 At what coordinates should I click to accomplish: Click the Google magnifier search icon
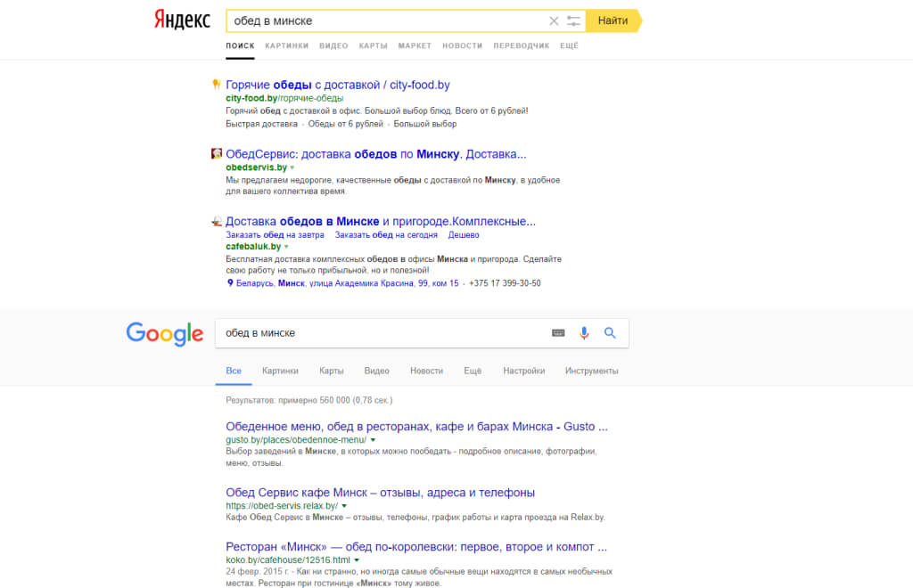[x=611, y=333]
